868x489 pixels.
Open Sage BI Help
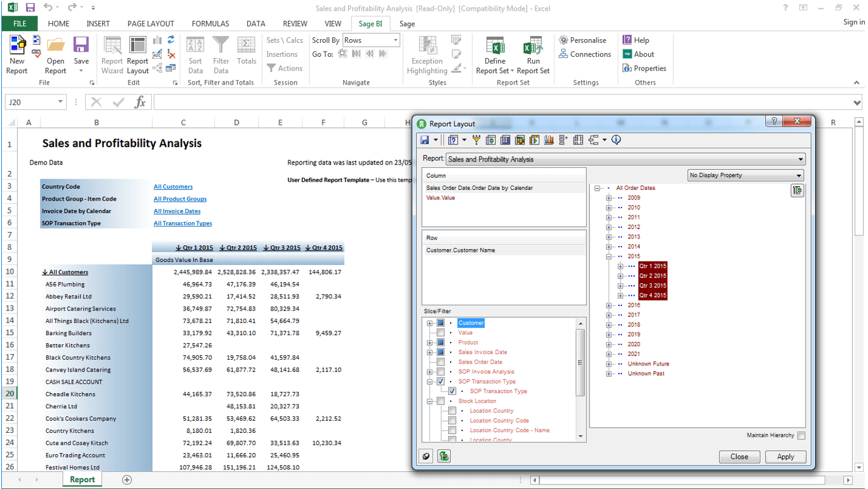[635, 40]
